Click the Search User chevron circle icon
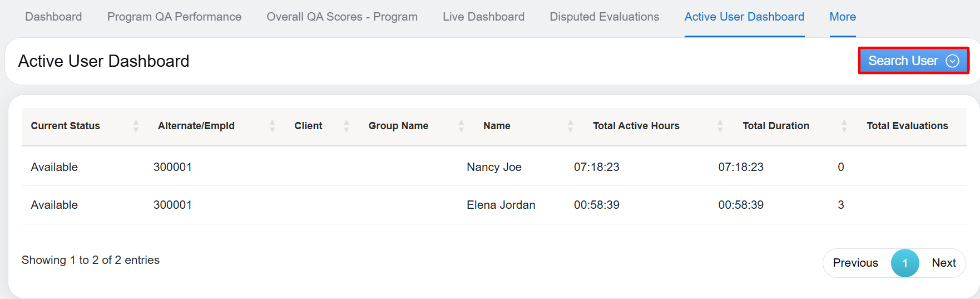Screen dimensions: 980x299 tap(952, 61)
